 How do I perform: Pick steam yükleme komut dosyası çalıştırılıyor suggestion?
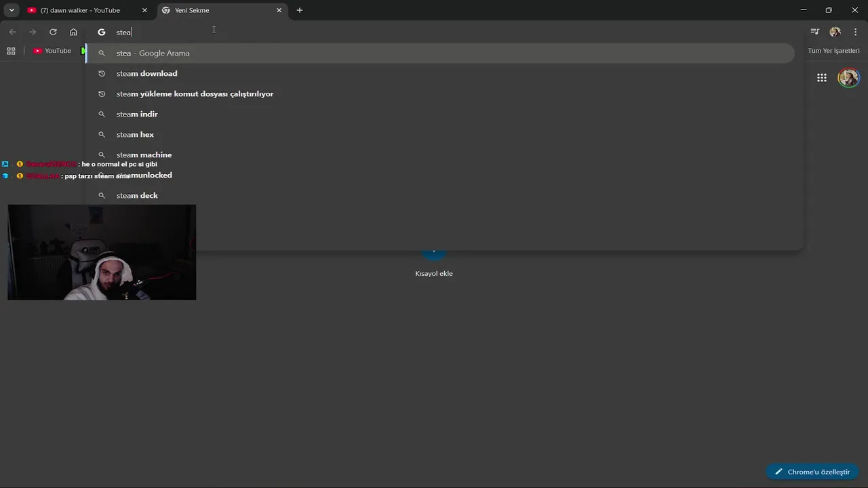click(441, 94)
